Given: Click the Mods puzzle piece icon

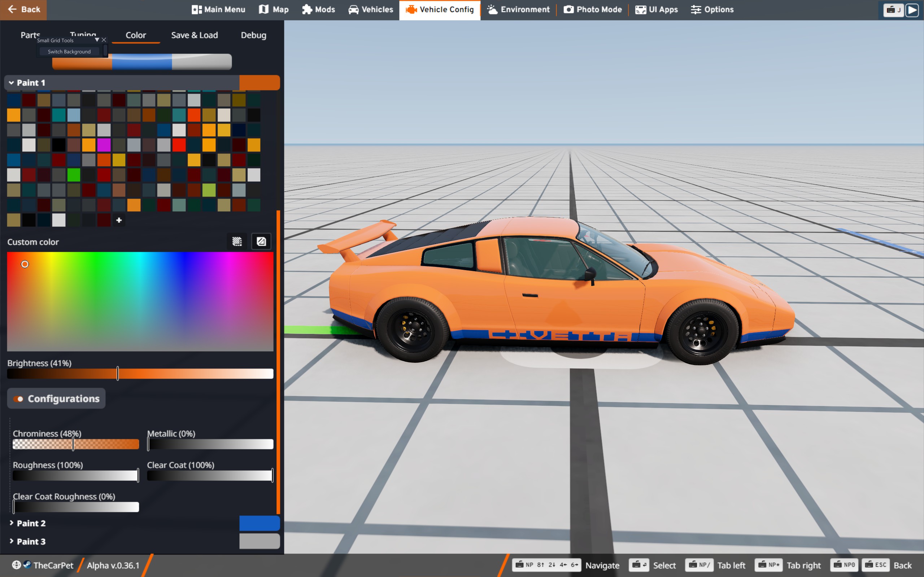Looking at the screenshot, I should click(x=307, y=9).
